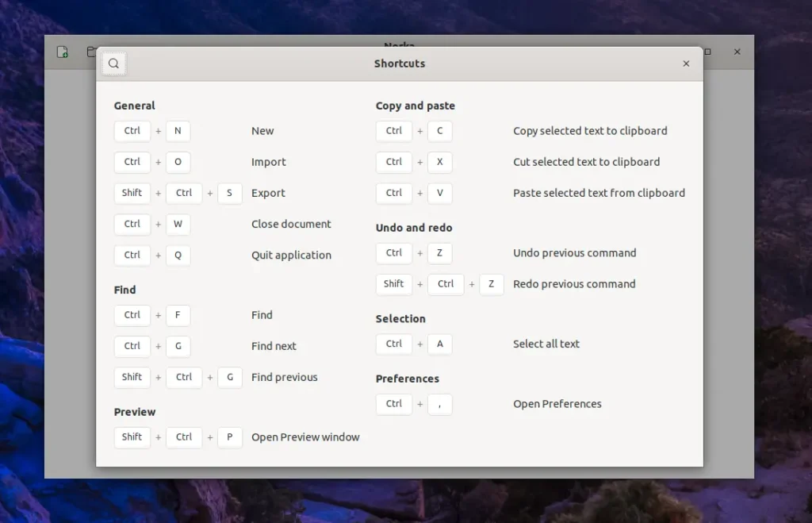Click the Q key for Quit application
The image size is (812, 523).
coord(178,255)
